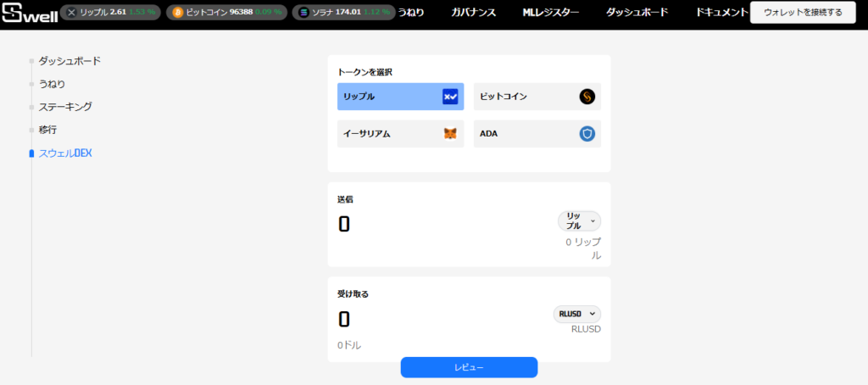
Task: Open the MLレジスター top navigation item
Action: tap(551, 12)
